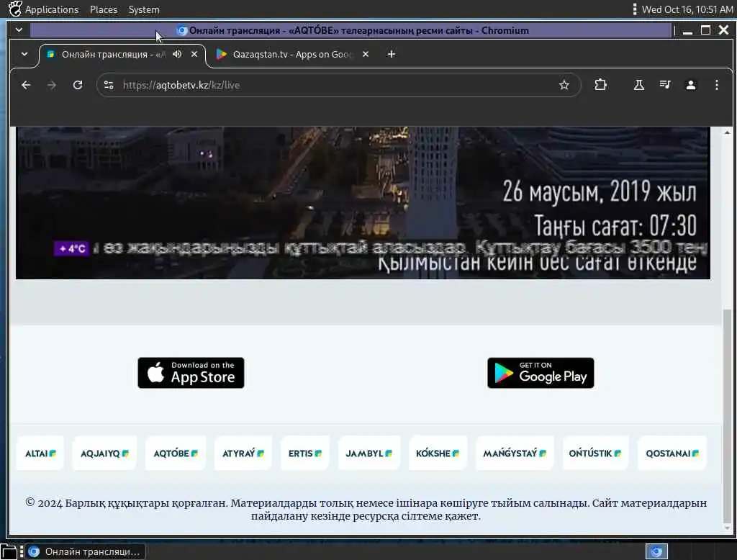
Task: Open the profile avatar menu
Action: click(691, 85)
